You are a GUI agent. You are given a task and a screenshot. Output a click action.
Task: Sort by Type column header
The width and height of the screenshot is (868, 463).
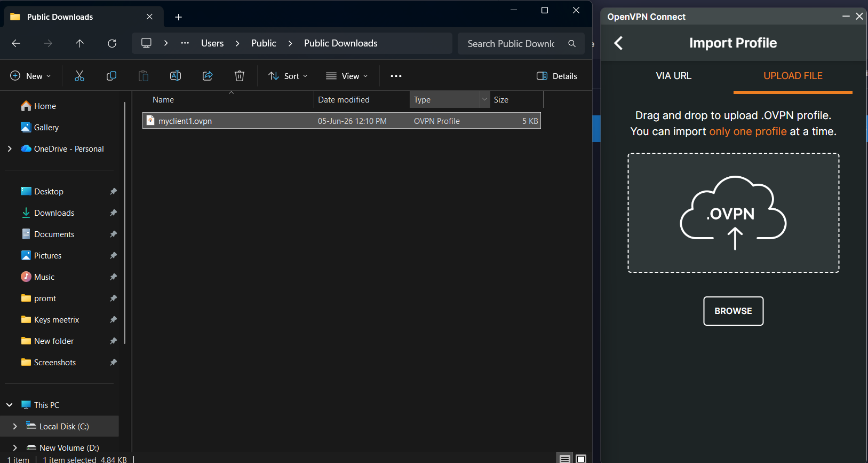(x=444, y=99)
